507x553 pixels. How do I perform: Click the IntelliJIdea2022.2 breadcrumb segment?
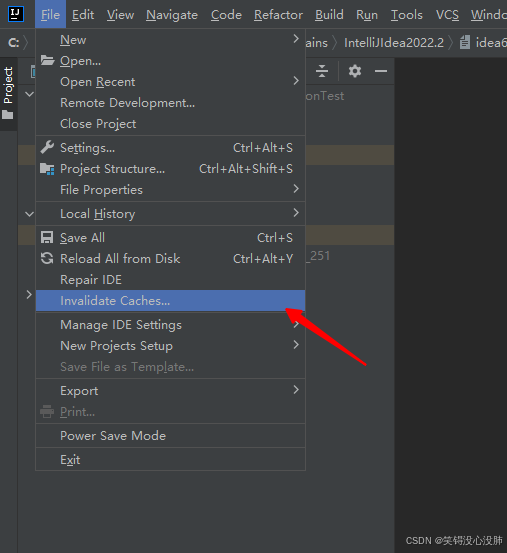point(394,43)
